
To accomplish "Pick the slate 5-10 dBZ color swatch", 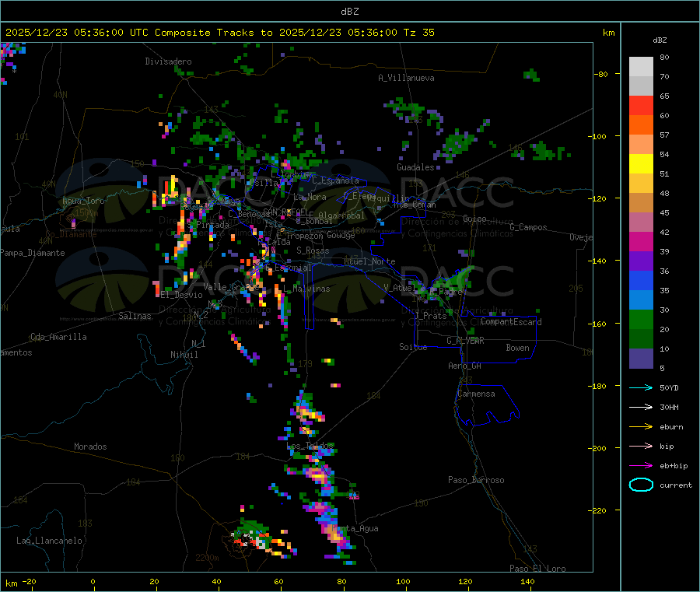I will pos(641,359).
